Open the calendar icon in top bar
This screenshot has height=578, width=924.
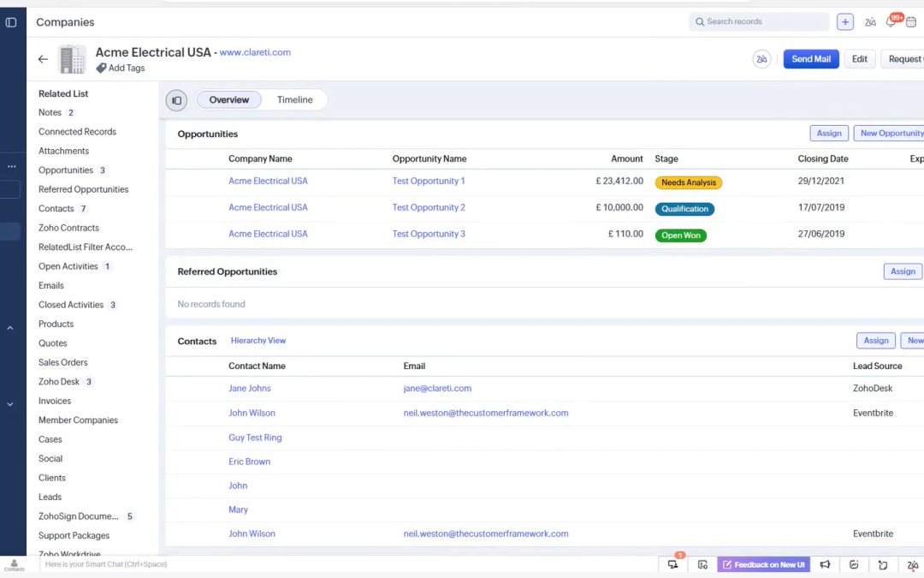click(x=911, y=21)
